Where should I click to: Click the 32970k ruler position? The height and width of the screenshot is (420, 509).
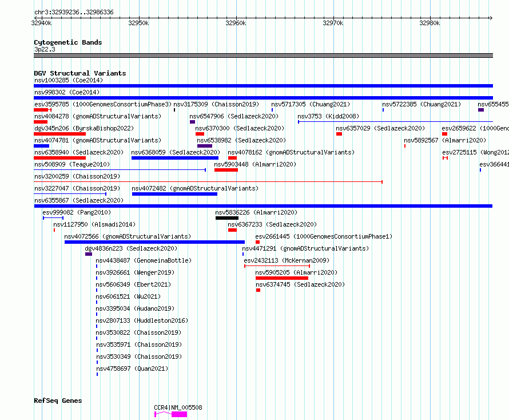tap(333, 23)
